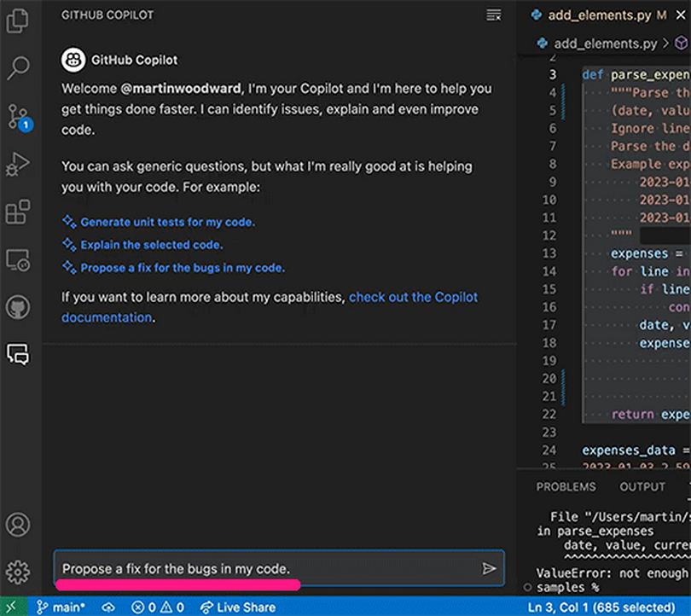Click the @martinwoodward mention

[181, 89]
